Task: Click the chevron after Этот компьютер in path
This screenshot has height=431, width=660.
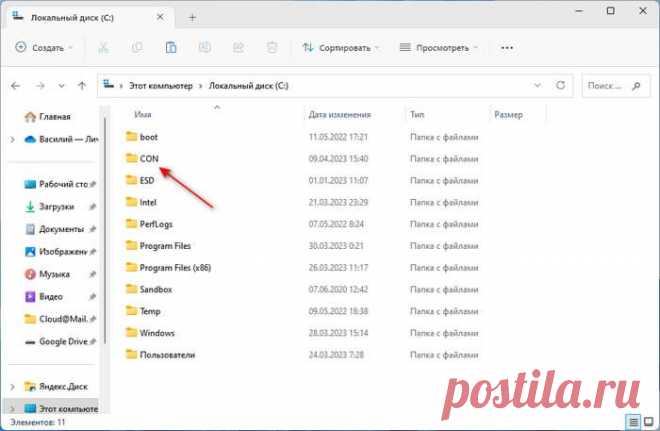Action: pyautogui.click(x=200, y=86)
